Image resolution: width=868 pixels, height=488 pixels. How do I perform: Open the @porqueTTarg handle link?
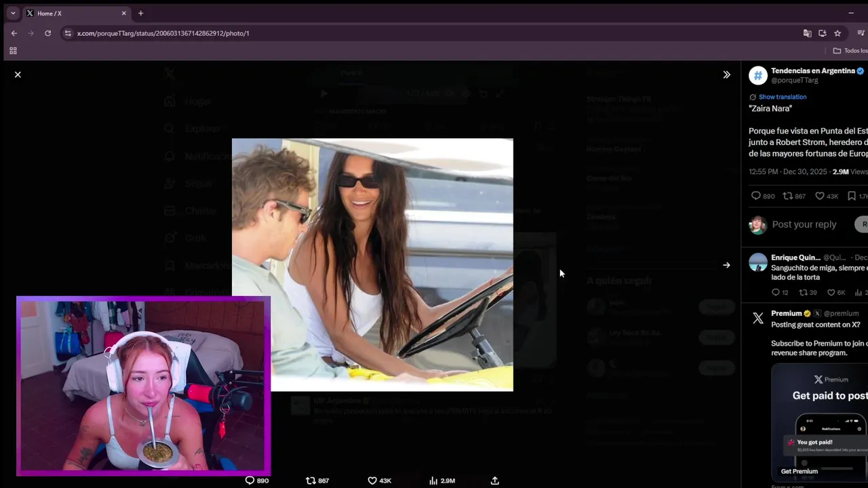point(795,80)
